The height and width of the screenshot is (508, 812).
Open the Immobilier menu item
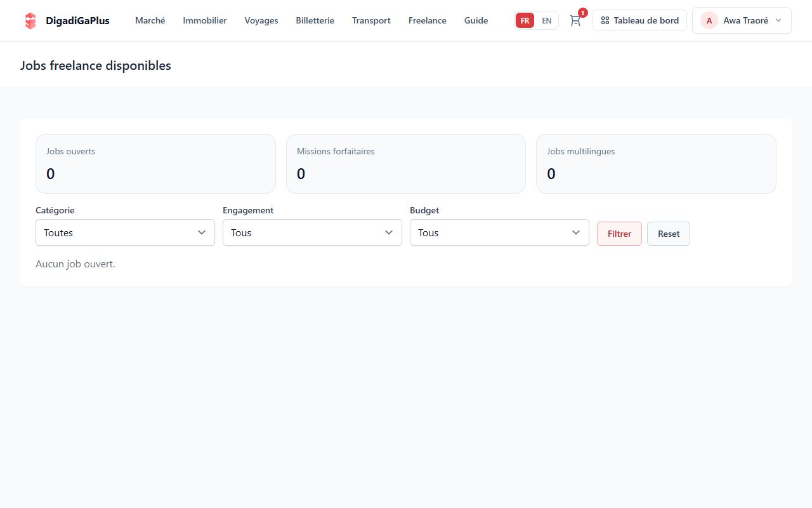[x=205, y=20]
